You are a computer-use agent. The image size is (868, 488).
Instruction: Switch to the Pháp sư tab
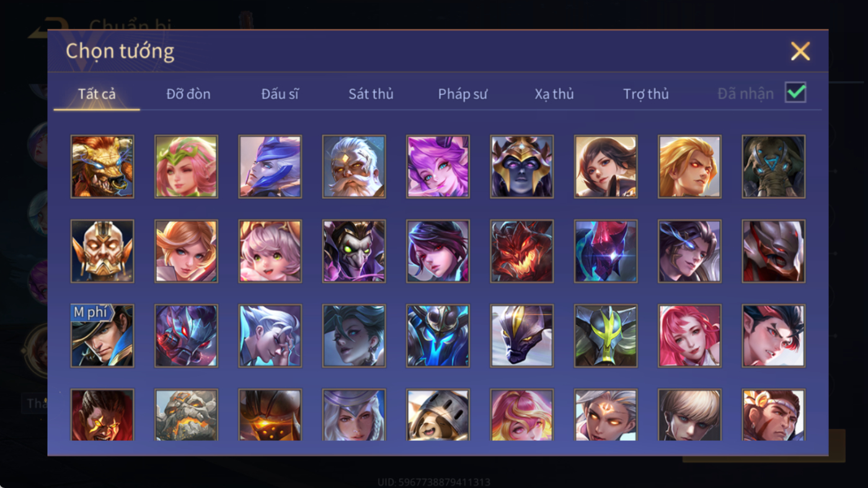[463, 94]
